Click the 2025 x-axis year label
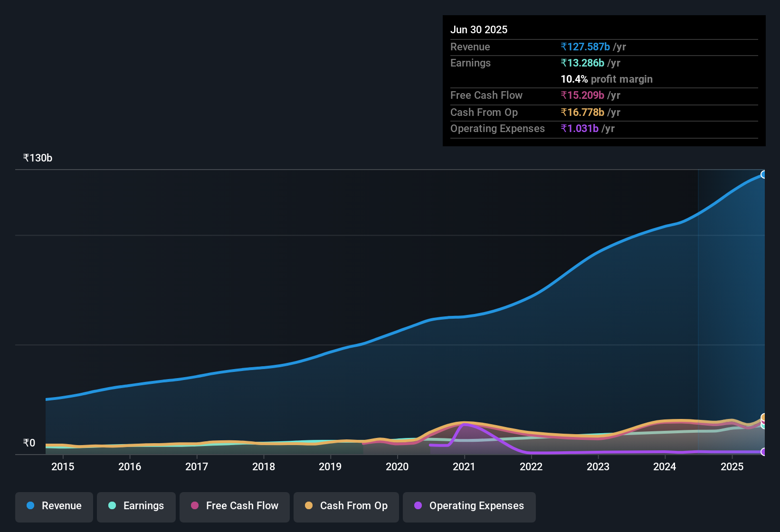Screen dimensions: 780x532 pyautogui.click(x=732, y=466)
